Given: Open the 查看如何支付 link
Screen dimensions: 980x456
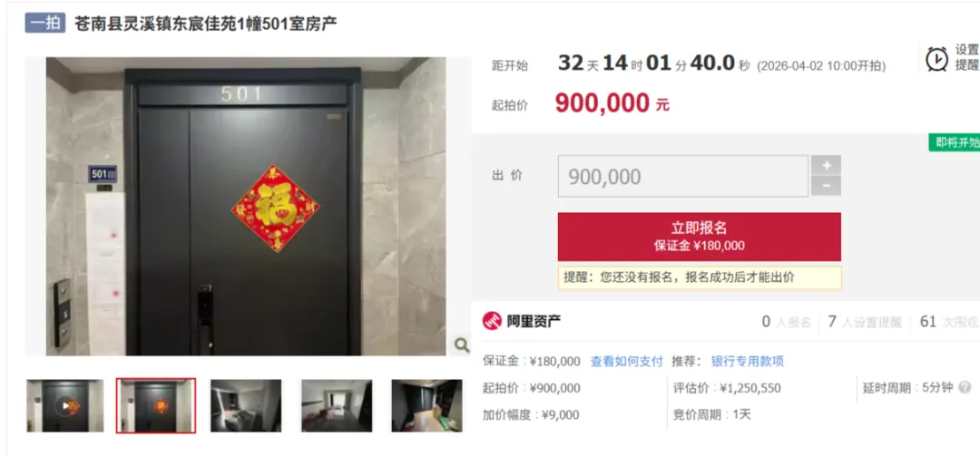Looking at the screenshot, I should [x=626, y=361].
